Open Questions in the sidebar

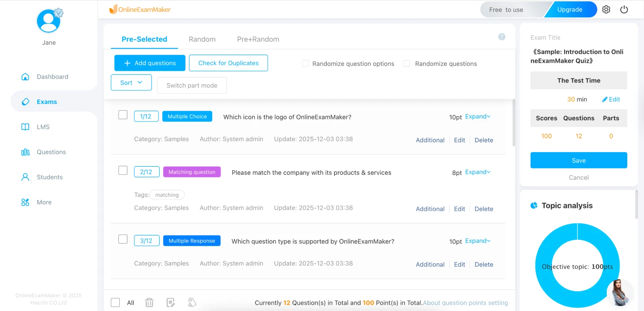tap(51, 152)
